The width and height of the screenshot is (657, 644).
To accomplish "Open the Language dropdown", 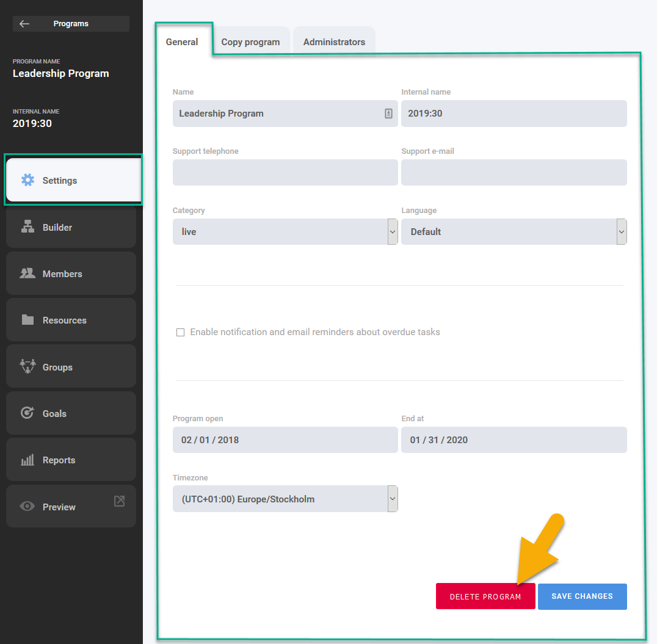I will pos(622,232).
